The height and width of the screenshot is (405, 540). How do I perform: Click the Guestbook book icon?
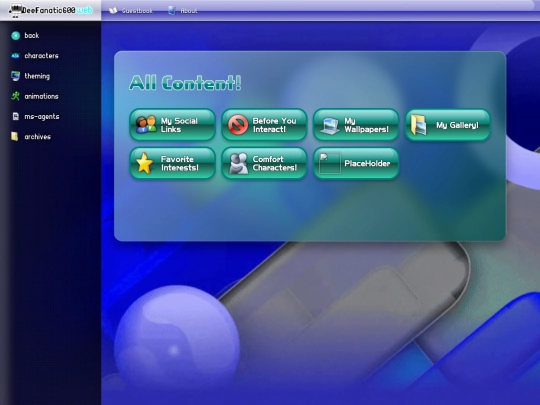coord(113,11)
